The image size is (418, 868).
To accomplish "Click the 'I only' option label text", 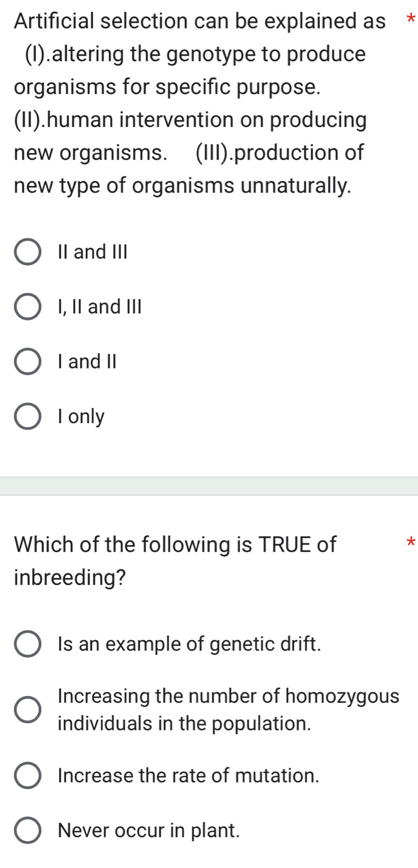I will [81, 416].
